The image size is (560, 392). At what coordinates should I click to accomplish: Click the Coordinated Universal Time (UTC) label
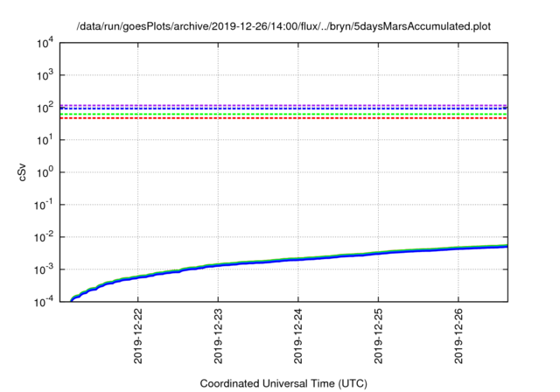tap(283, 383)
